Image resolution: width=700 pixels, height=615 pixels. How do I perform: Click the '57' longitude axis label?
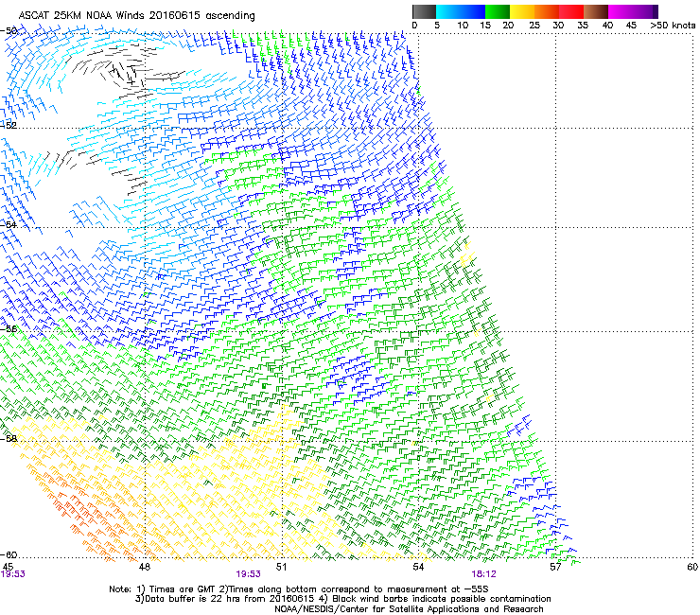point(555,567)
